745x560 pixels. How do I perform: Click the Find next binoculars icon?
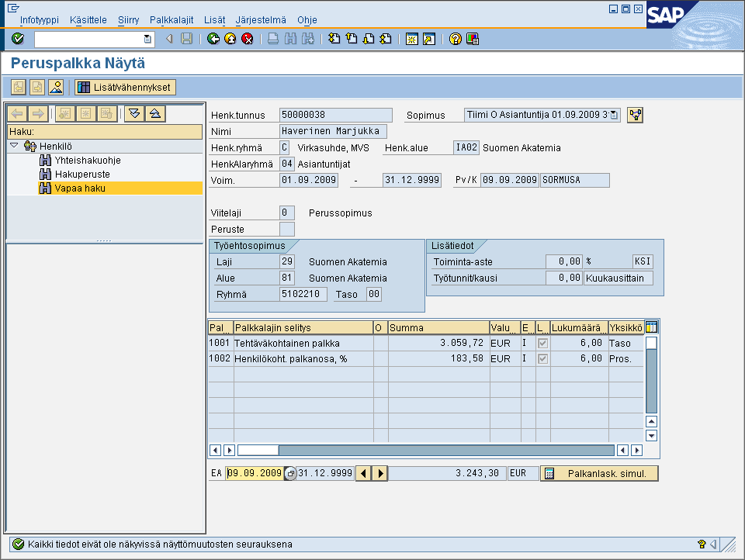click(308, 39)
